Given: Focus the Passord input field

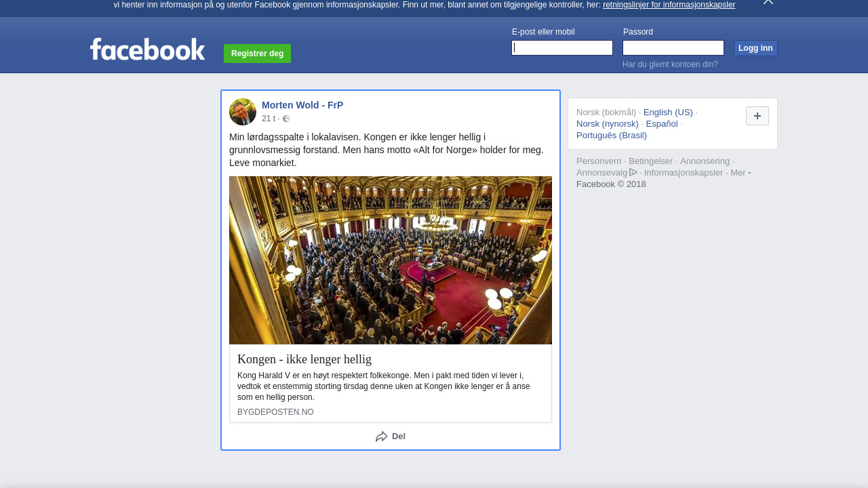Looking at the screenshot, I should coord(673,47).
